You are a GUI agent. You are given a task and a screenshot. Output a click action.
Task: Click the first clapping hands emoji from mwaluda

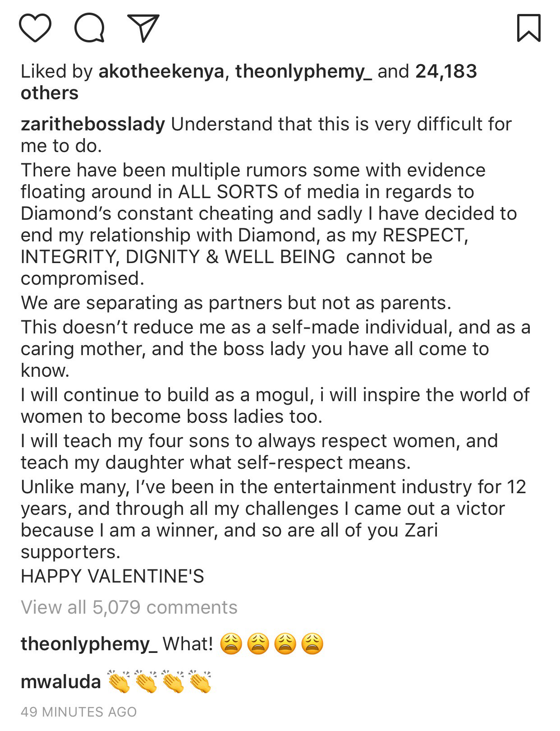[119, 681]
